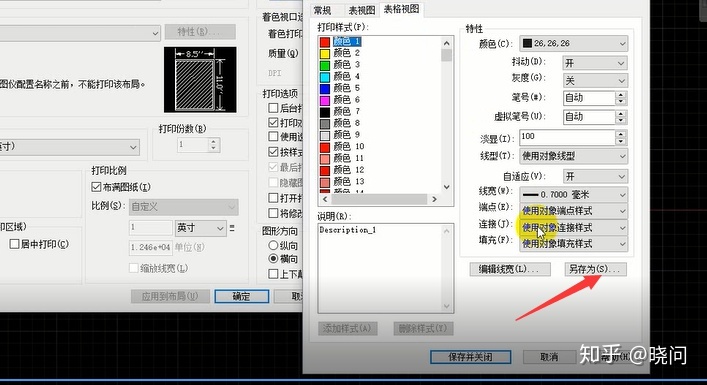Open the 填充(F) style dropdown
This screenshot has width=707, height=385.
(x=574, y=244)
